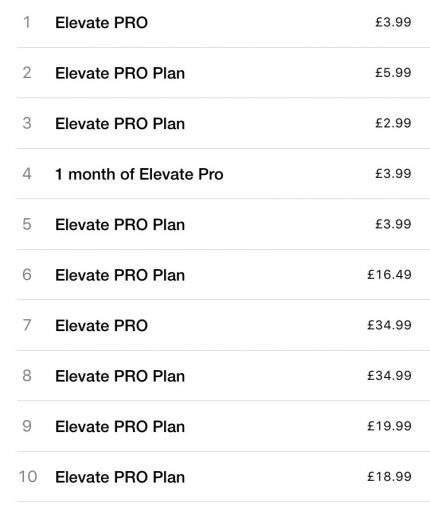
Task: Select the '1 month of Elevate Pro' item
Action: pos(139,174)
